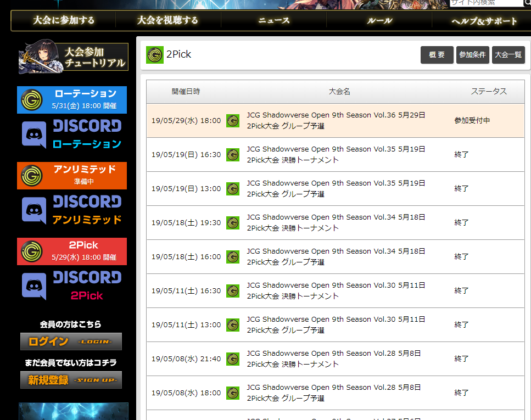Click the ステータス column header

coord(489,92)
